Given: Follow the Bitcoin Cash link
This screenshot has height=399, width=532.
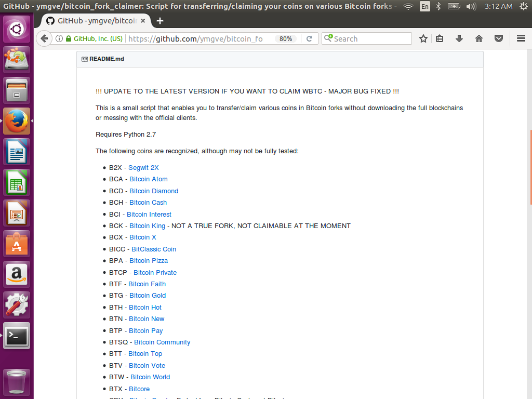Looking at the screenshot, I should 148,202.
